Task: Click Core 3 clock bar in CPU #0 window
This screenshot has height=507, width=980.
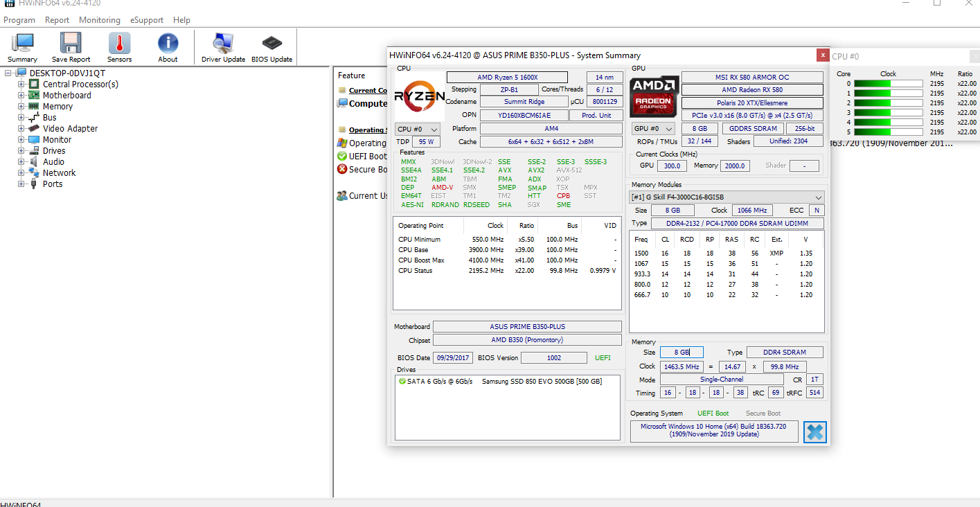Action: coord(889,113)
